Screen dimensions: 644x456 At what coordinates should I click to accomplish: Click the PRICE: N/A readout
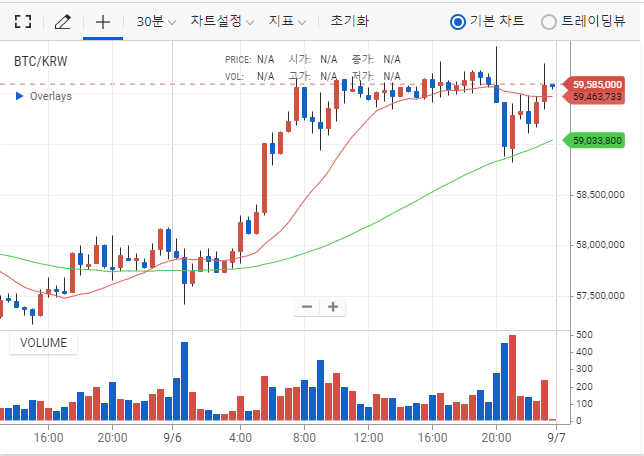click(249, 60)
